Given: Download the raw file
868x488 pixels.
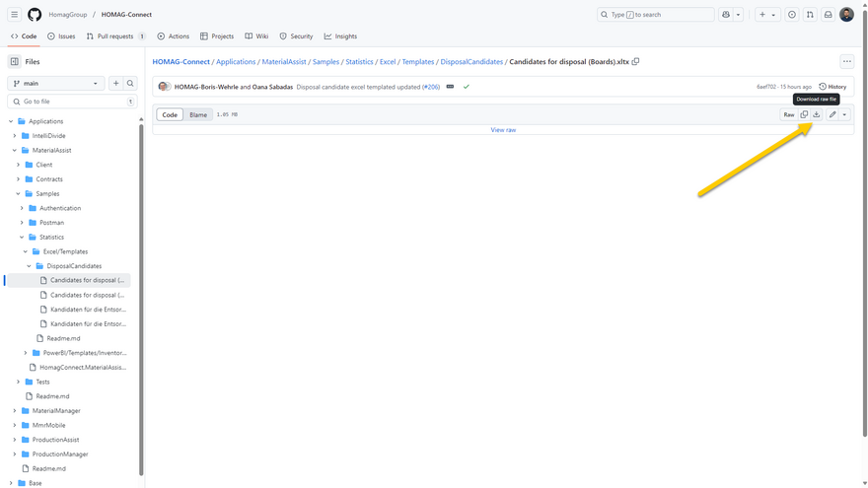Looking at the screenshot, I should point(816,114).
